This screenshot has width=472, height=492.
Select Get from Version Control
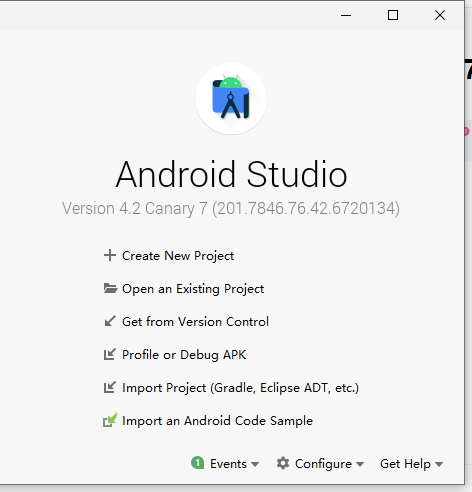coord(195,322)
